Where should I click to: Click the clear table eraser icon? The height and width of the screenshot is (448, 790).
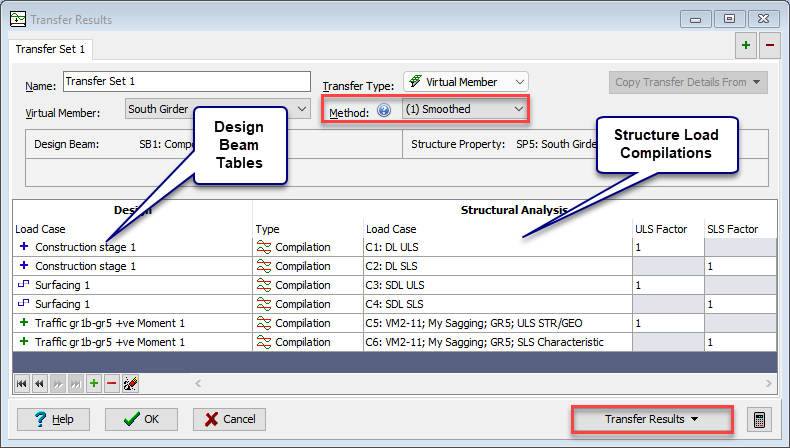click(x=130, y=384)
